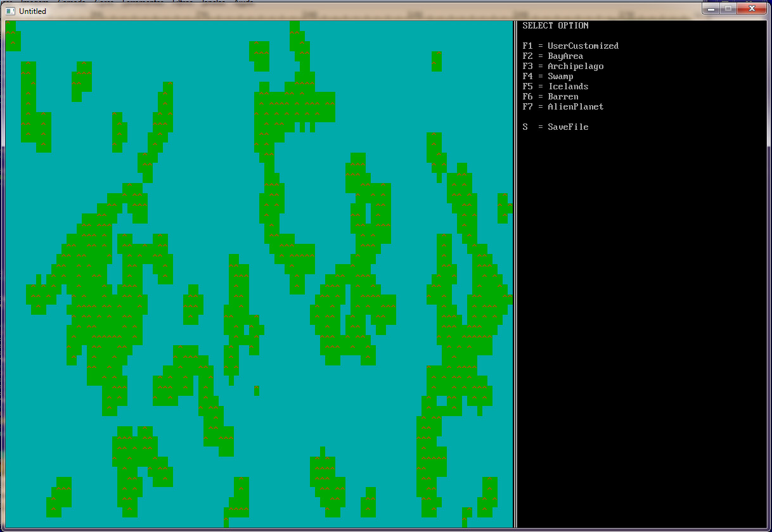Image resolution: width=772 pixels, height=532 pixels.
Task: Click the 'Untitled' window title text
Action: click(32, 11)
